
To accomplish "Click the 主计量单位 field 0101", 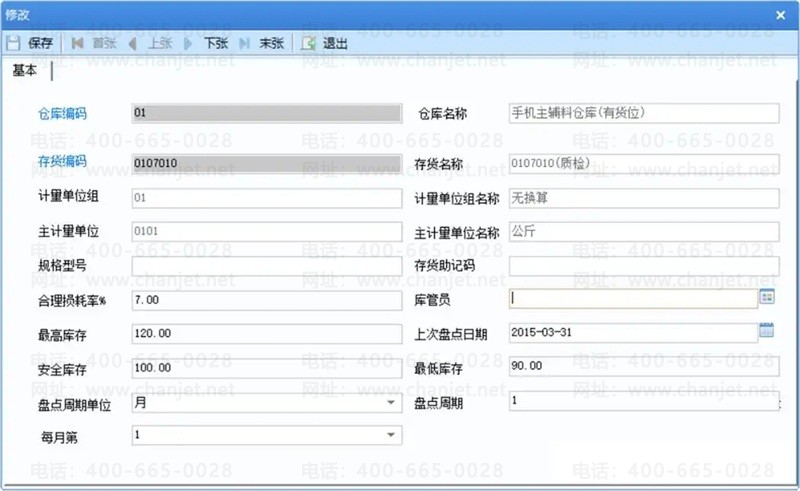I will click(267, 232).
